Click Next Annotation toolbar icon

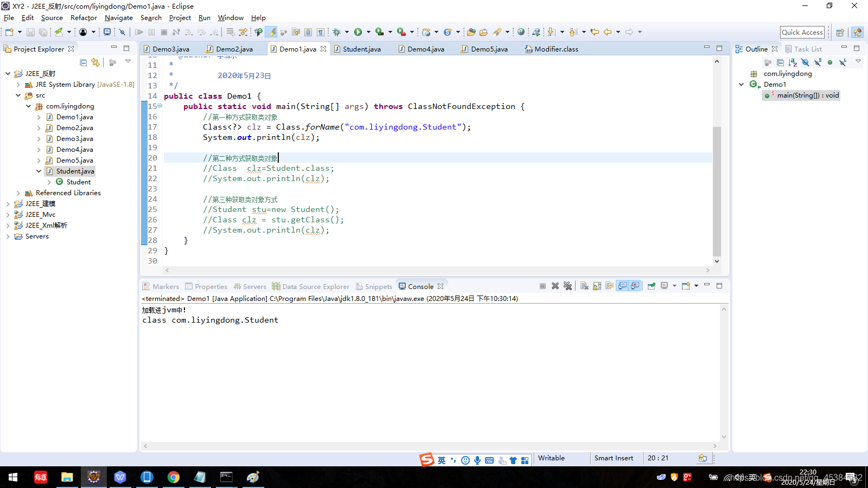coord(551,32)
